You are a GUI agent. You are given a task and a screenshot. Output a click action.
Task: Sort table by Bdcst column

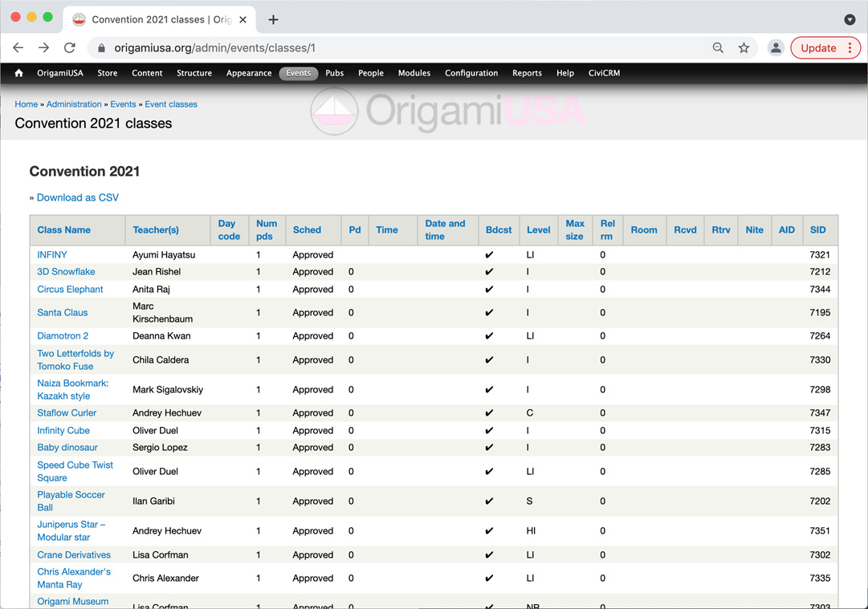(499, 230)
